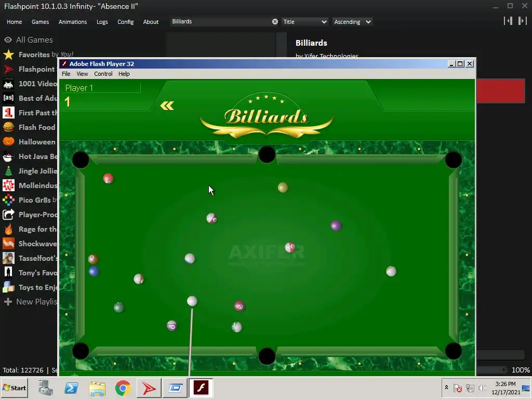Screen dimensions: 532x399
Task: Toggle left sidebar icon in Flashpoint header
Action: [508, 21]
